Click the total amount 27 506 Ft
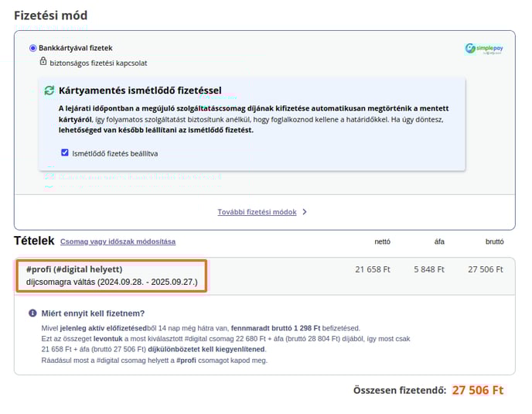 478,390
